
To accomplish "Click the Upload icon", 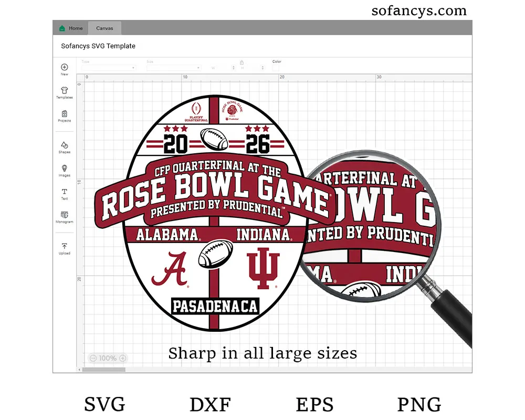I will coord(64,246).
